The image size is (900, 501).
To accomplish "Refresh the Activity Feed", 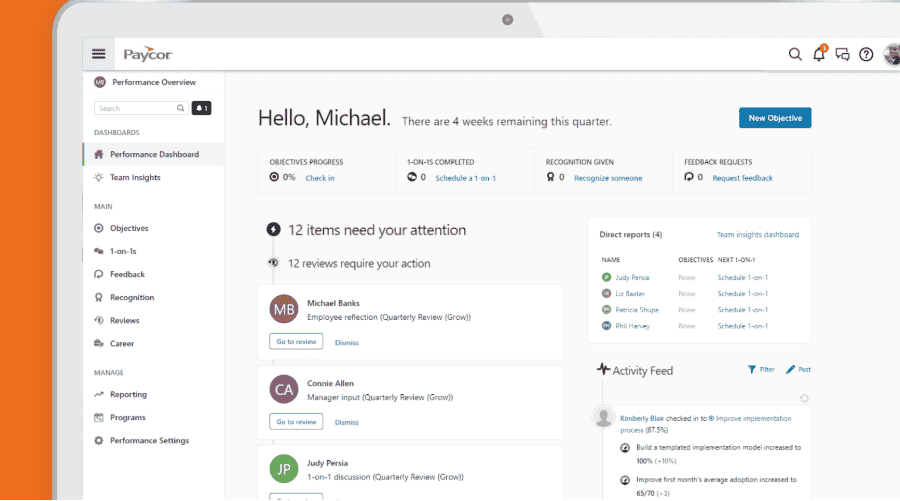I will [804, 398].
